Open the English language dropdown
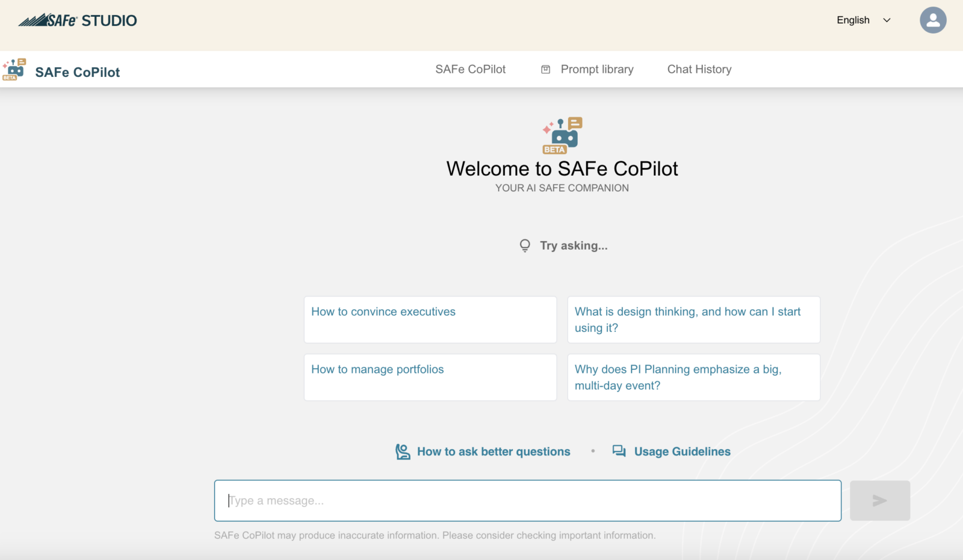 click(853, 20)
